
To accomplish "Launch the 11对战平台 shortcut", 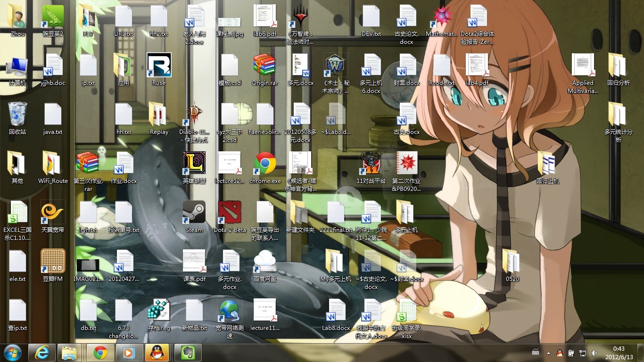I will point(371,163).
